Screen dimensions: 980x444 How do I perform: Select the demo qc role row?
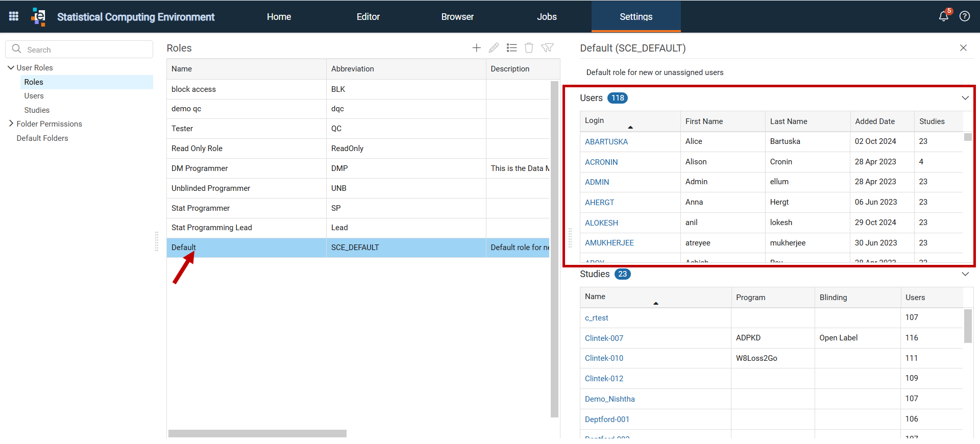(x=358, y=109)
